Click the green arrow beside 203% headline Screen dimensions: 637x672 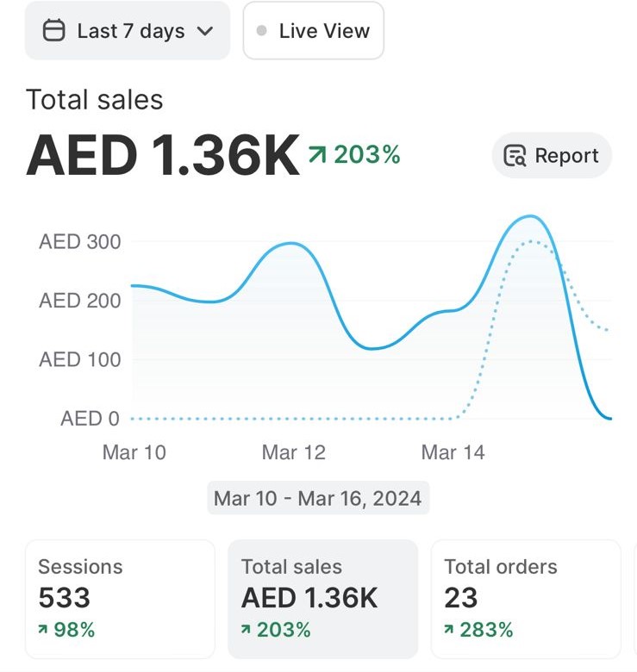pyautogui.click(x=317, y=155)
